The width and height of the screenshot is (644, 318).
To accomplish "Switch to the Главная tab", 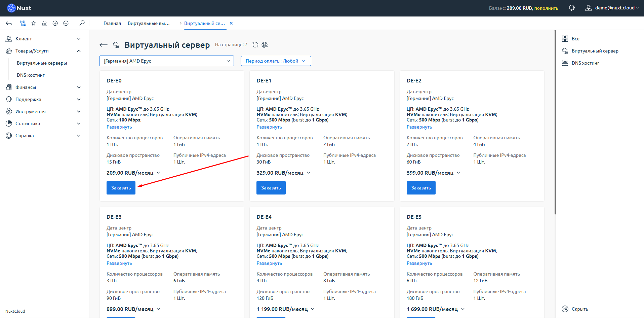I will (112, 23).
